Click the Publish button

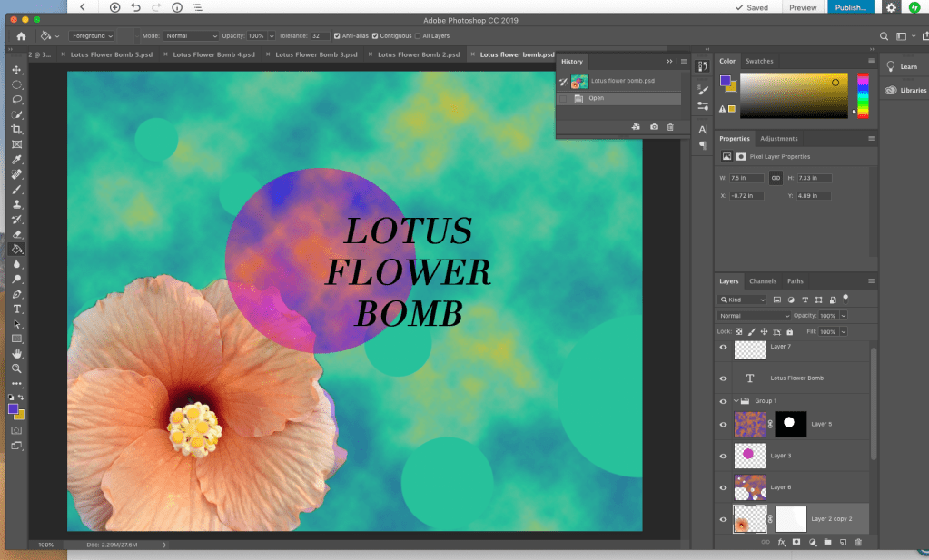[x=850, y=7]
